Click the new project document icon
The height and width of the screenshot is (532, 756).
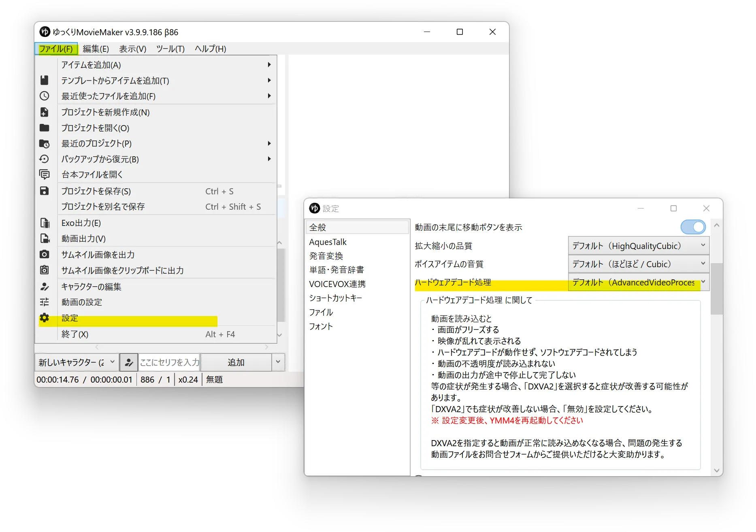[45, 112]
